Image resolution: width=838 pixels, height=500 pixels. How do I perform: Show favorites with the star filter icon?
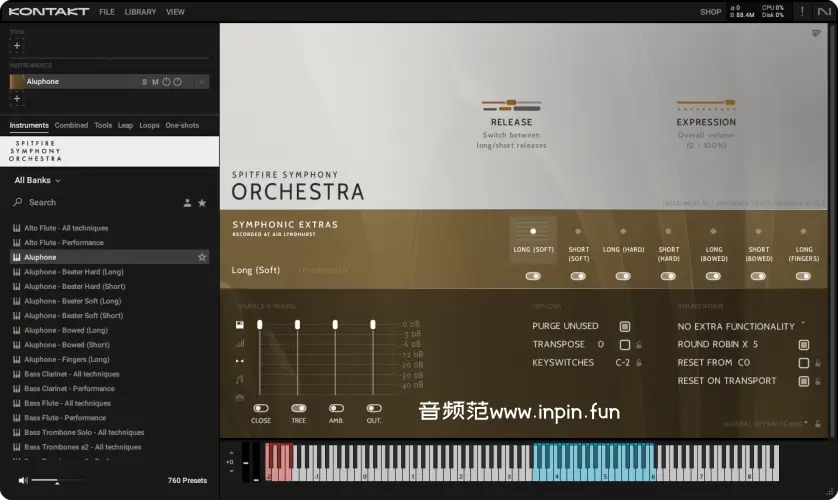coord(202,203)
